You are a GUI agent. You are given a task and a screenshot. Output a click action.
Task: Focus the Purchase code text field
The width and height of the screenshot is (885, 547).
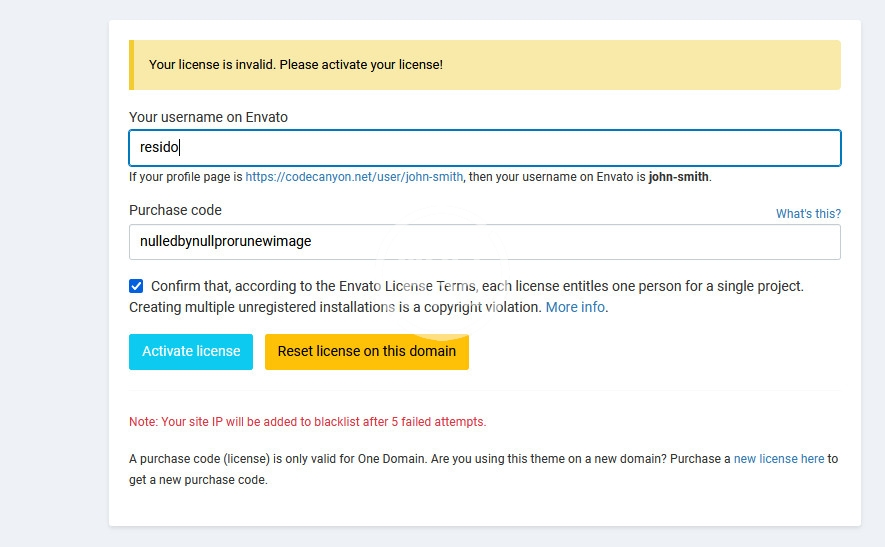click(x=484, y=242)
